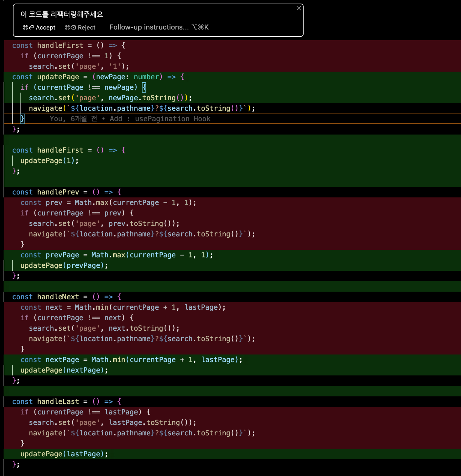Image resolution: width=461 pixels, height=476 pixels.
Task: Click the 'updatePage(lastPage);' line
Action: (x=64, y=454)
